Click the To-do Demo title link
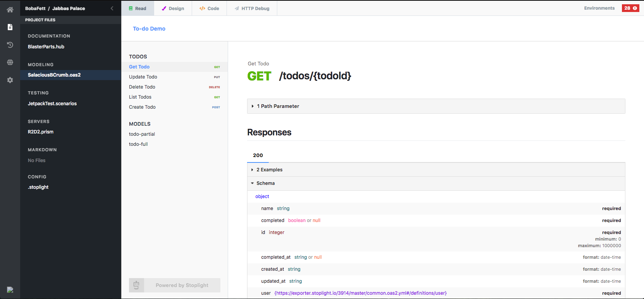Viewport: 644px width, 299px height. tap(149, 29)
